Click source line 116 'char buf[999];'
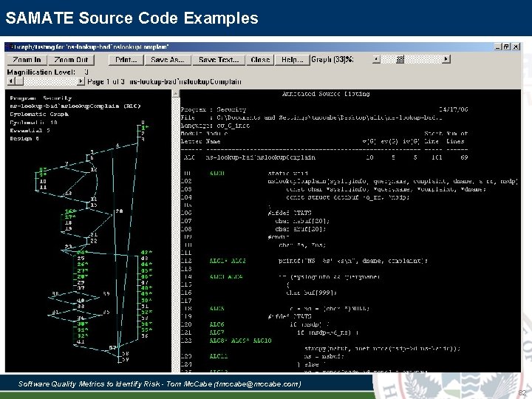The width and height of the screenshot is (532, 399). tap(312, 293)
